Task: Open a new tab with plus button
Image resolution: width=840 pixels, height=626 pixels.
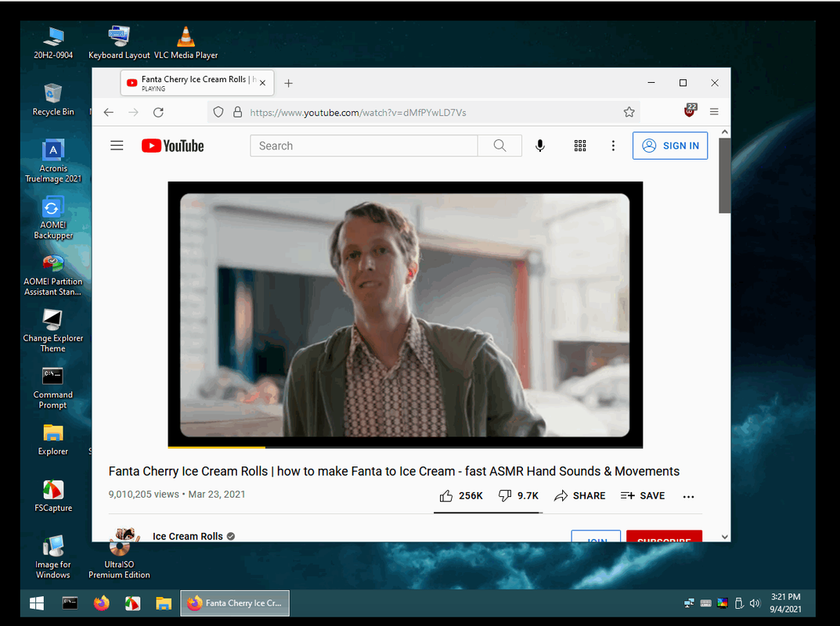Action: [288, 83]
